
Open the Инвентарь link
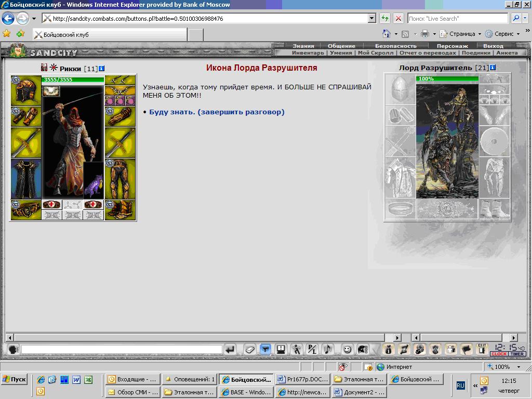[x=308, y=53]
